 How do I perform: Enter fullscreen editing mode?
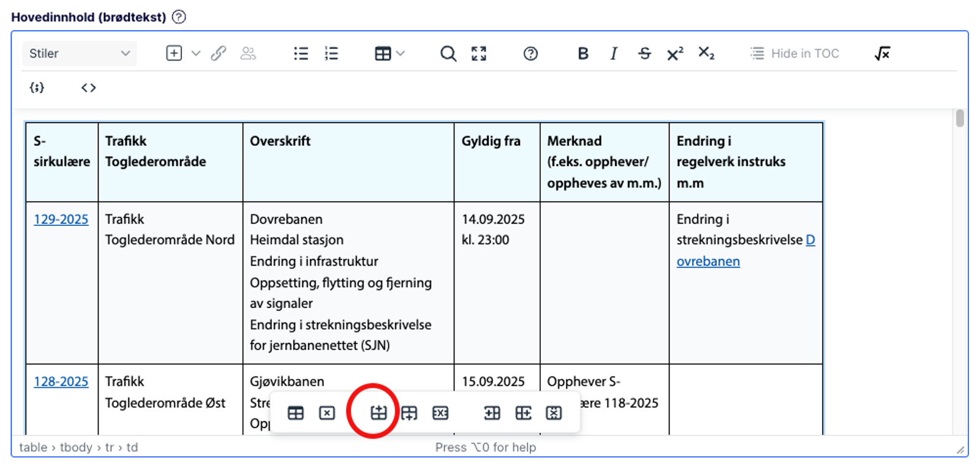(x=479, y=54)
